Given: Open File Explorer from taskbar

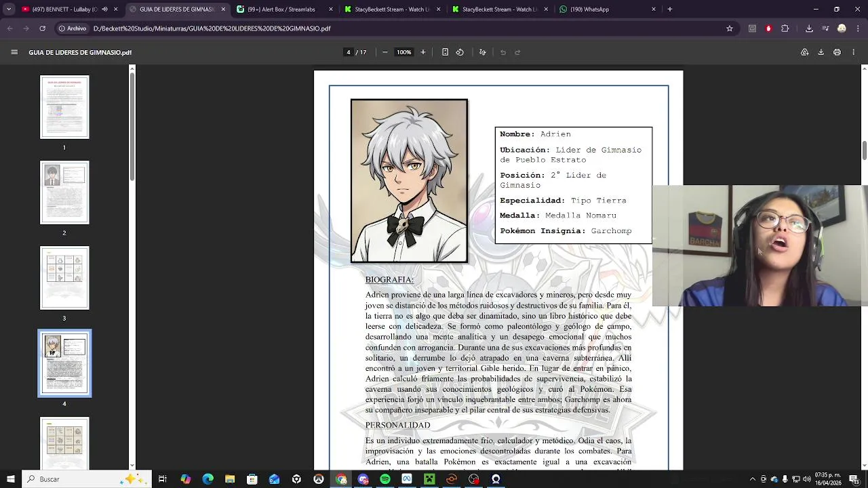Looking at the screenshot, I should click(x=230, y=479).
